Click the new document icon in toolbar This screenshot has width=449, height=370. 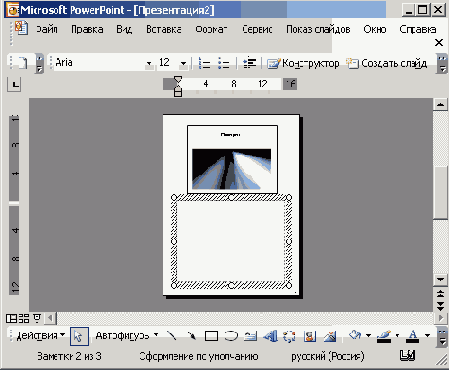(22, 63)
